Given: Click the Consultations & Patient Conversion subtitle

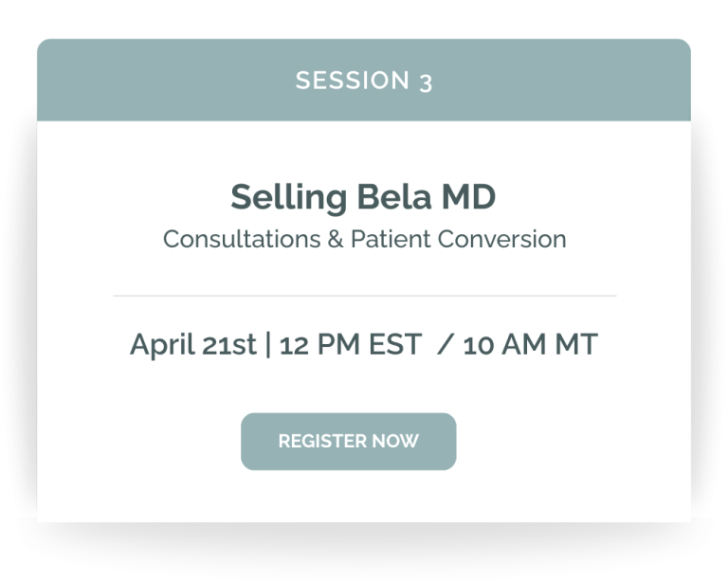Looking at the screenshot, I should coord(364,239).
